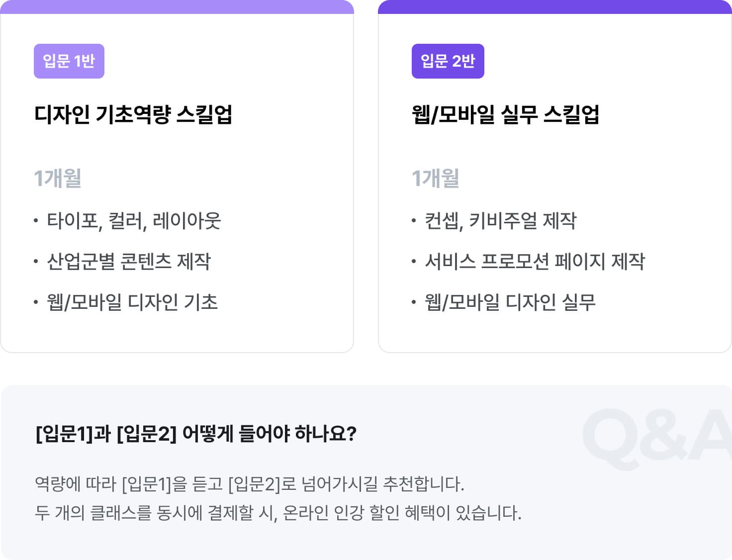This screenshot has height=560, width=732.
Task: Select the 웹/모바일 실무 스킬업 title
Action: [x=505, y=114]
